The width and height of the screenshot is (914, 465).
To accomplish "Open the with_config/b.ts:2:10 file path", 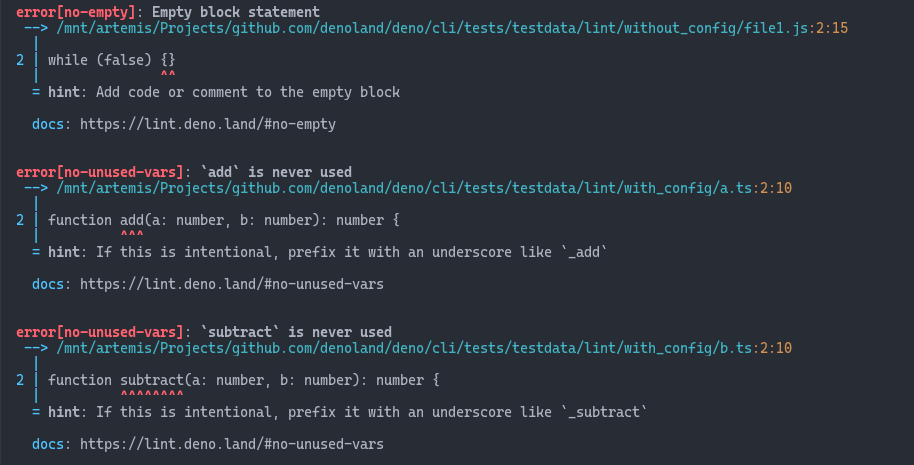I will point(424,348).
